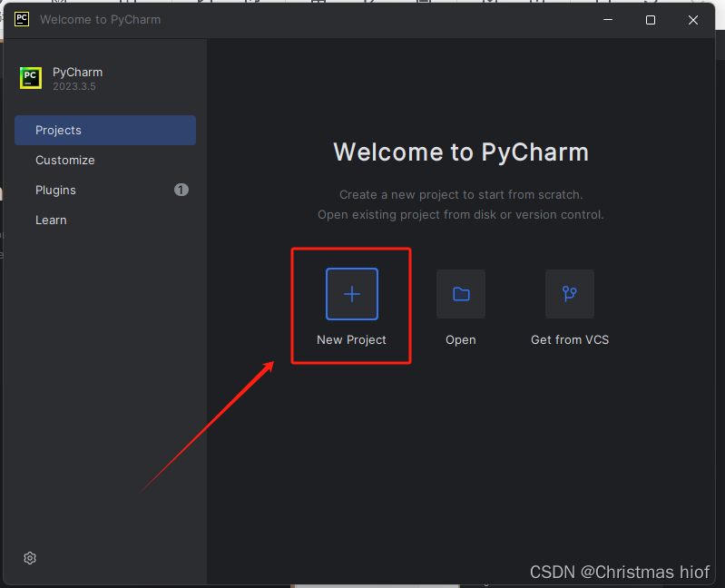Click the New Project label
725x588 pixels.
click(351, 339)
